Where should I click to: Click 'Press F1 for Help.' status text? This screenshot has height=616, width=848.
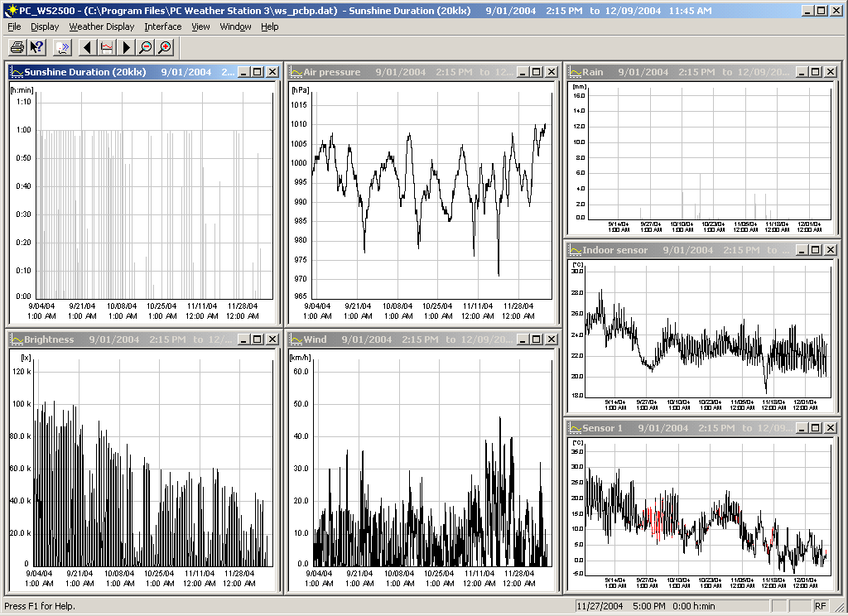coord(40,606)
